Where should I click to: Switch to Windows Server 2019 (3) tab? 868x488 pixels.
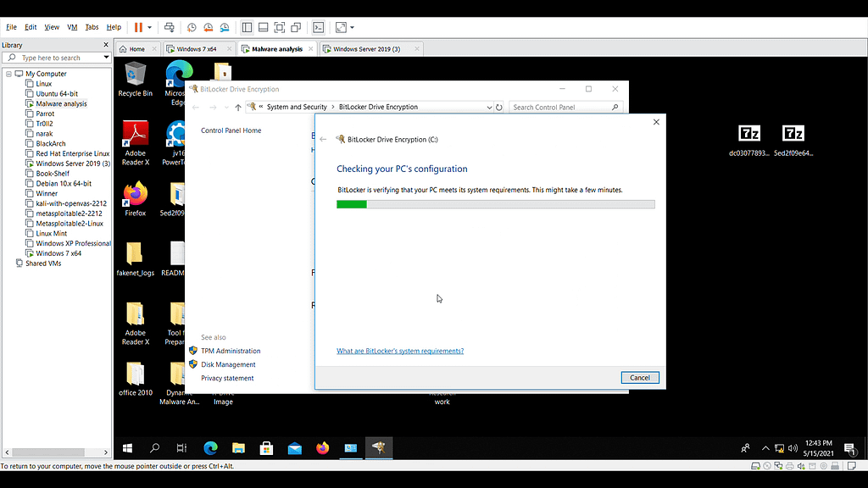click(366, 48)
